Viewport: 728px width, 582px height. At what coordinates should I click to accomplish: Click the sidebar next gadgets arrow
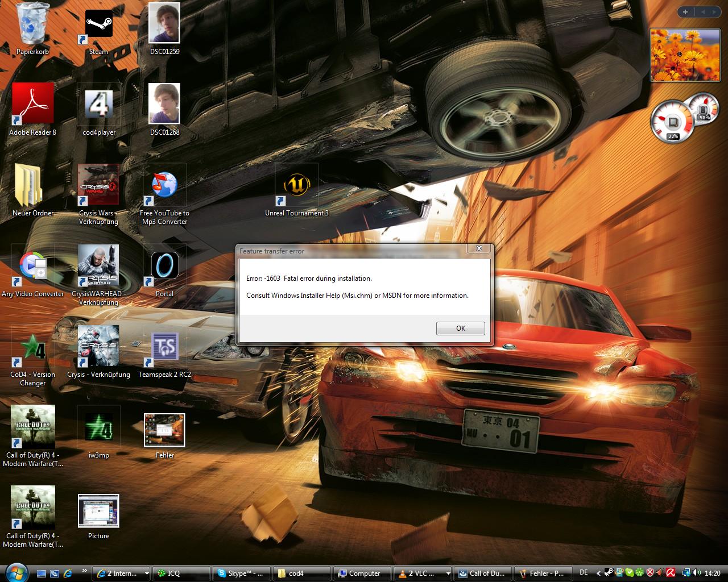click(713, 11)
